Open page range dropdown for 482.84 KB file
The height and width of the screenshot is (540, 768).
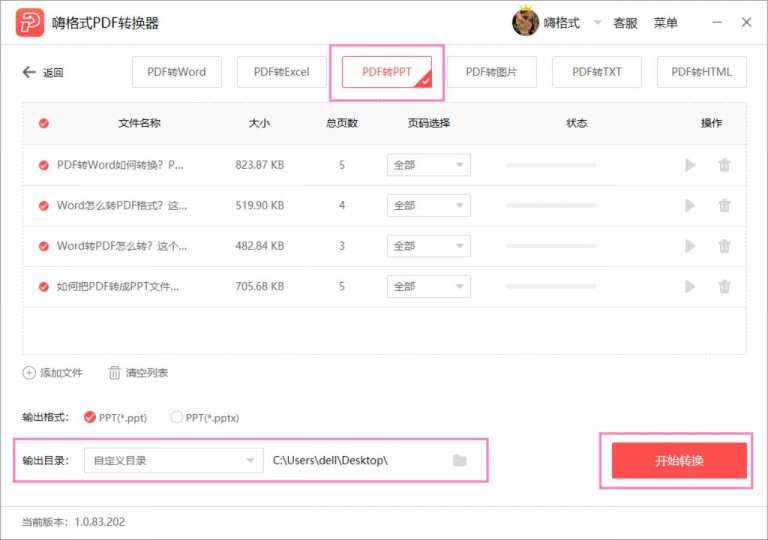[x=429, y=246]
